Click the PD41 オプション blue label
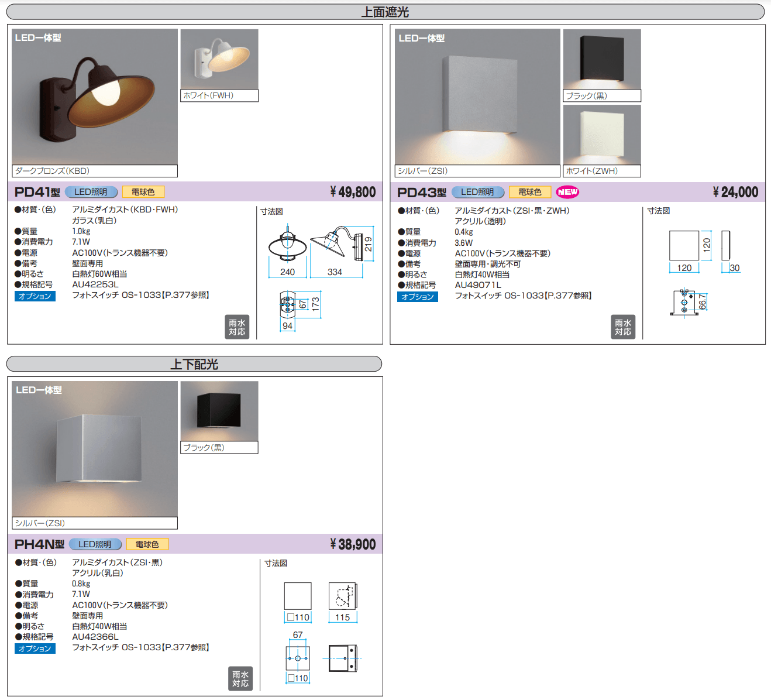Image resolution: width=771 pixels, height=700 pixels. (x=35, y=296)
